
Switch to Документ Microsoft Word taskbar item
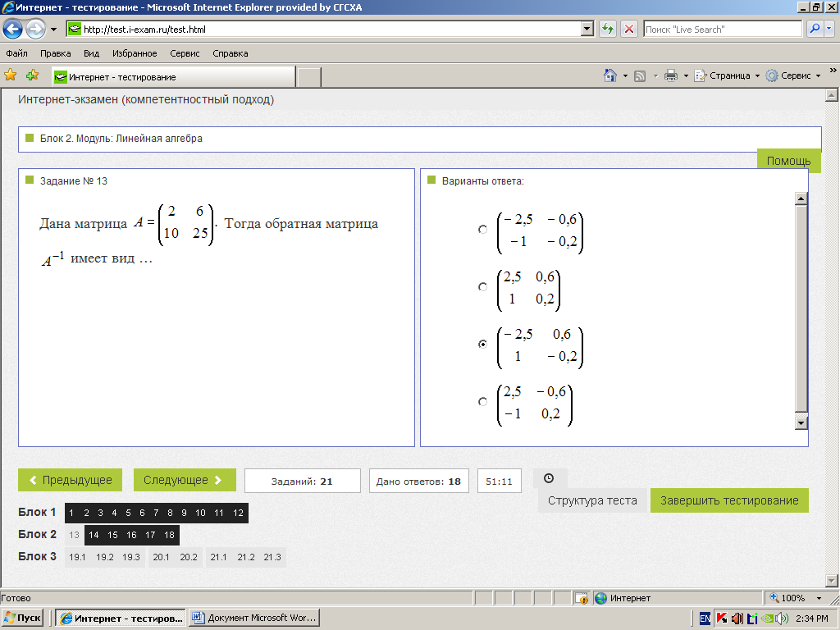[254, 618]
